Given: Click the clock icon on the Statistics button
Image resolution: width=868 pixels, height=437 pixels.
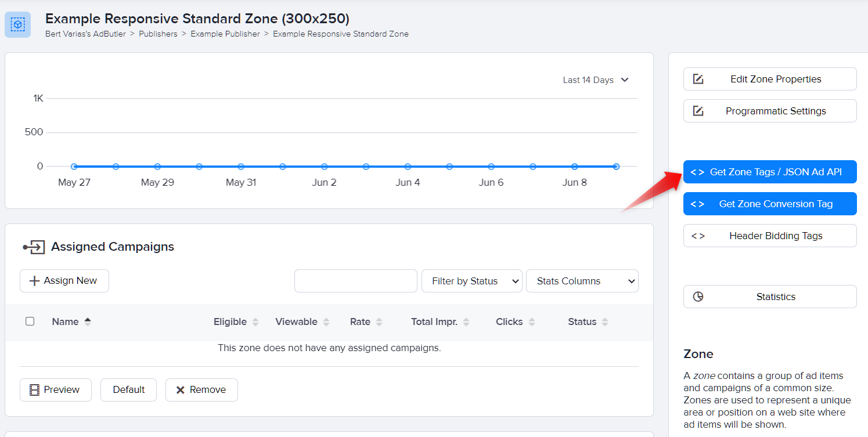Looking at the screenshot, I should [x=699, y=297].
